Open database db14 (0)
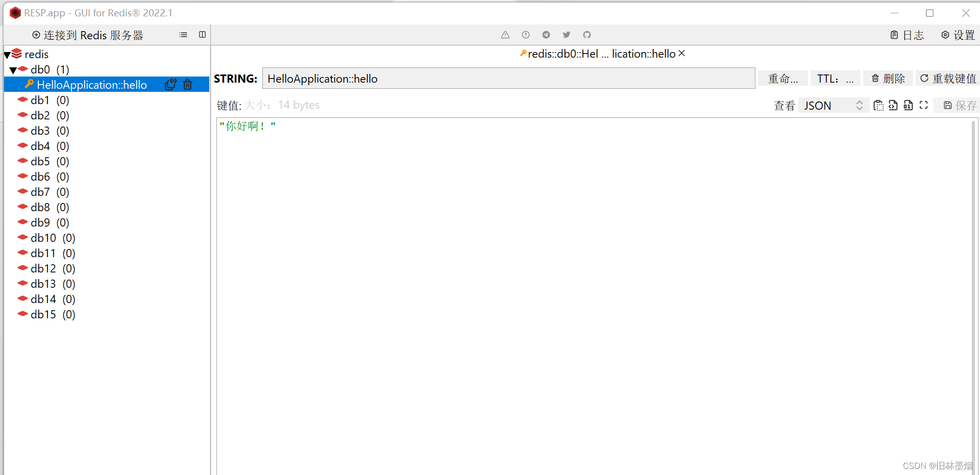This screenshot has width=980, height=475. pos(53,299)
